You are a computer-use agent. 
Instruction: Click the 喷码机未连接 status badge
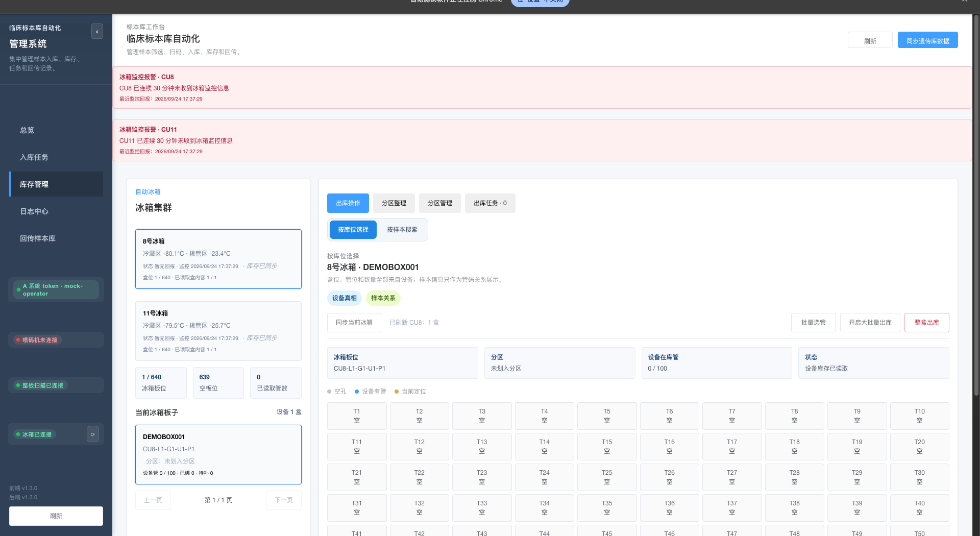(x=37, y=340)
